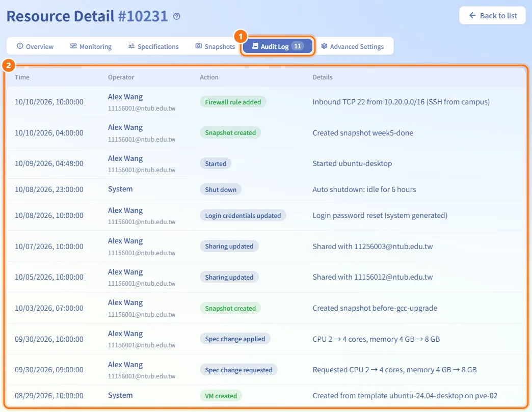Click the Spec change requested badge
Screen dimensions: 532x412
pos(238,370)
